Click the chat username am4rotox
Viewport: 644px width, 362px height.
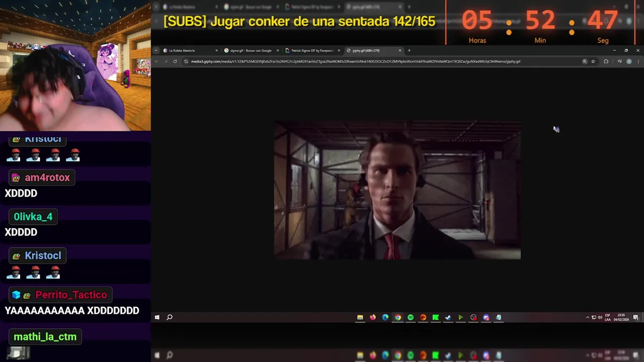point(47,177)
